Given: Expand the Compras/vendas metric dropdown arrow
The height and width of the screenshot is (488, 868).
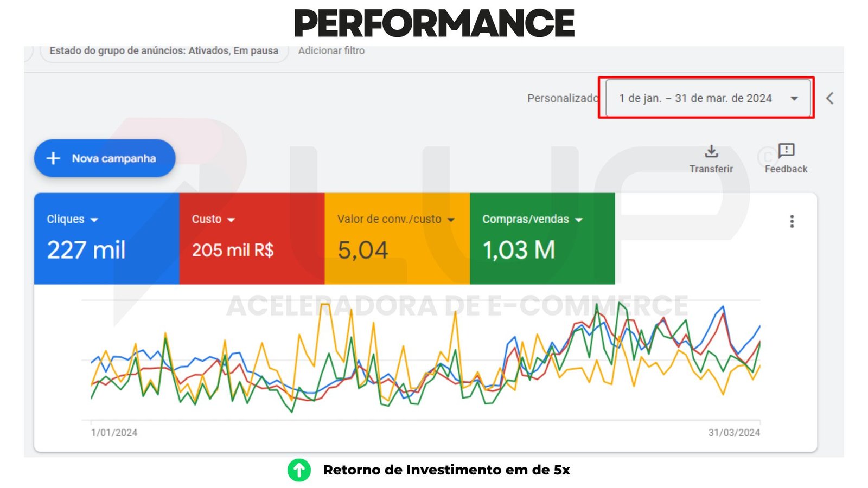Looking at the screenshot, I should pyautogui.click(x=579, y=220).
